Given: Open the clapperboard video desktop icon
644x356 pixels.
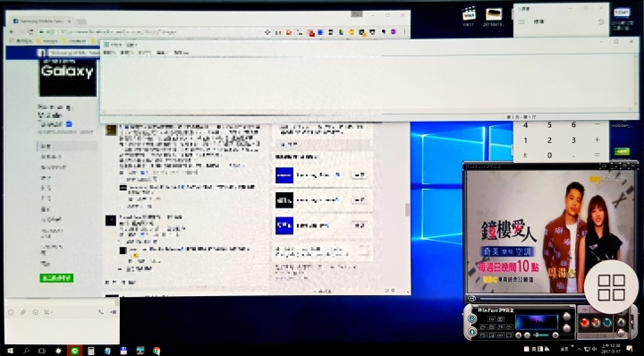Looking at the screenshot, I should [x=469, y=15].
